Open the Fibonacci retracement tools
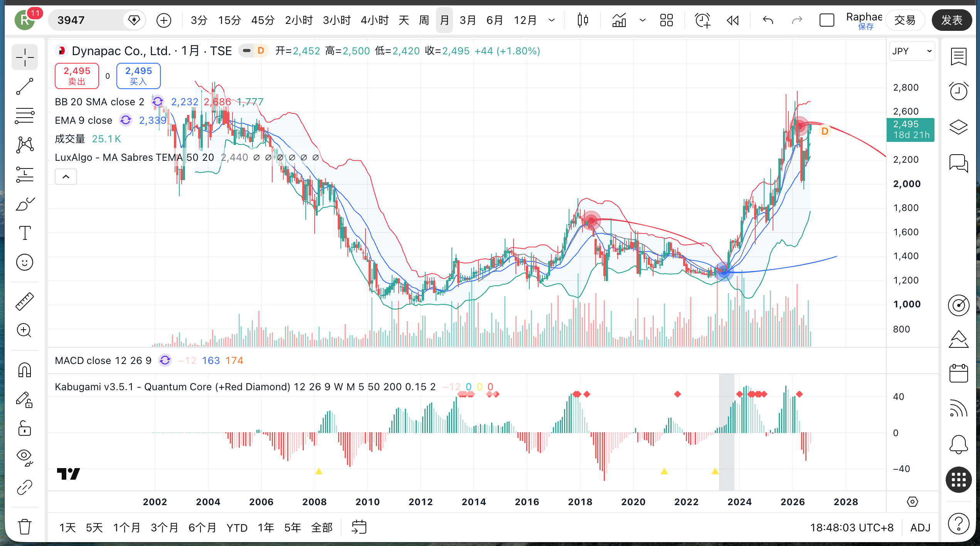Image resolution: width=980 pixels, height=546 pixels. point(25,116)
